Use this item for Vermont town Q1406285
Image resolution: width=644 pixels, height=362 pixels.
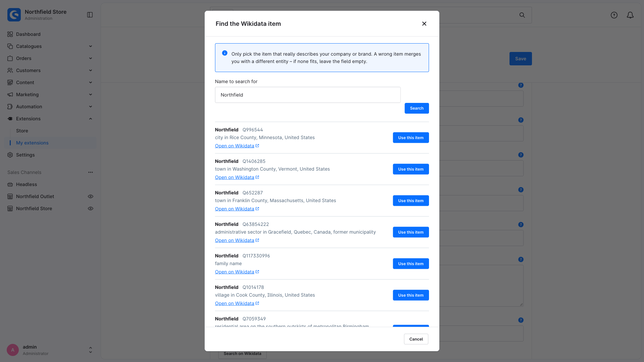pyautogui.click(x=411, y=169)
